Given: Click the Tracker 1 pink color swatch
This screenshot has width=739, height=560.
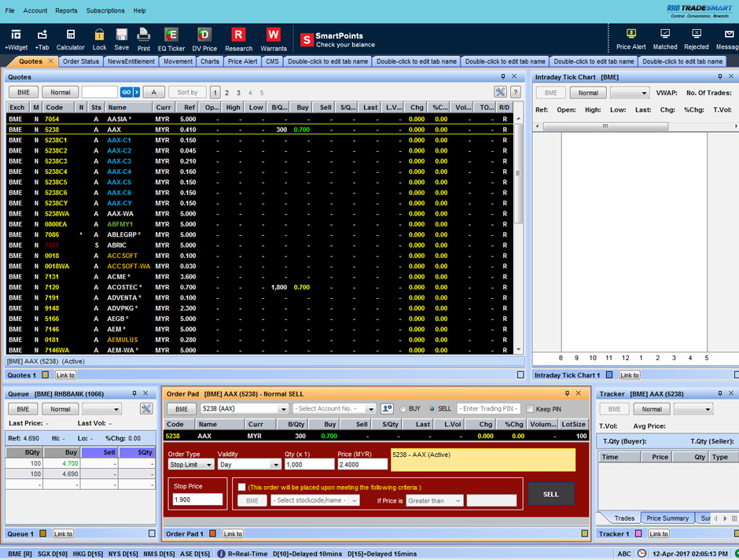Looking at the screenshot, I should tap(638, 533).
